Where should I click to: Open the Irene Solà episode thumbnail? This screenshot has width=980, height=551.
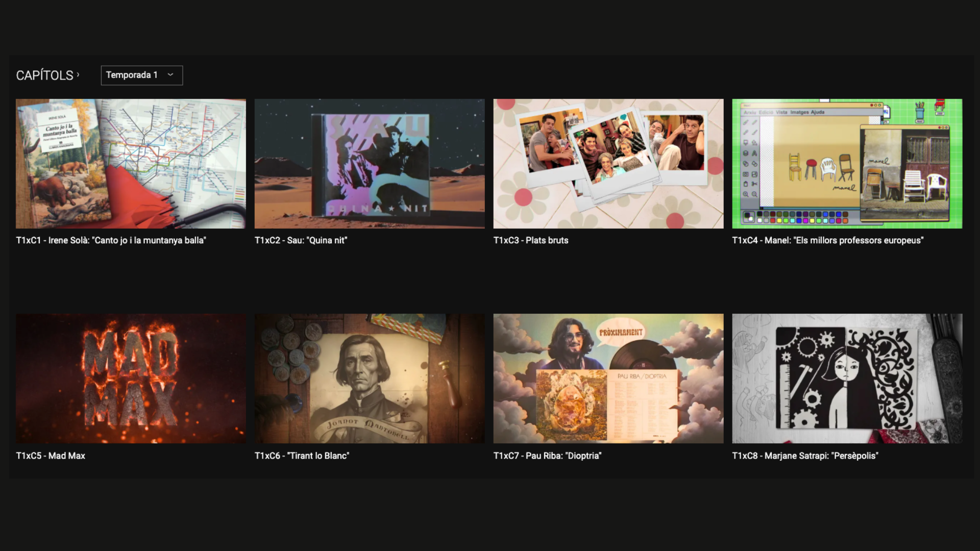(131, 164)
